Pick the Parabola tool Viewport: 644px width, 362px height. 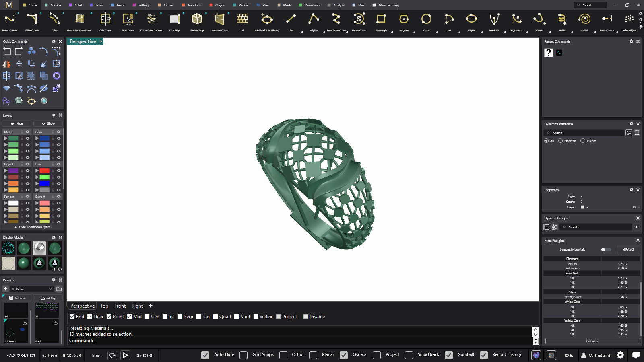pos(494,22)
